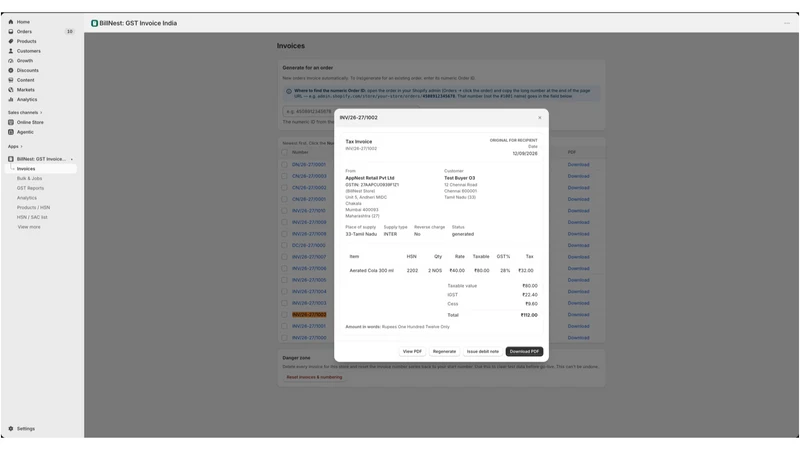Click the View PDF button

tap(412, 352)
